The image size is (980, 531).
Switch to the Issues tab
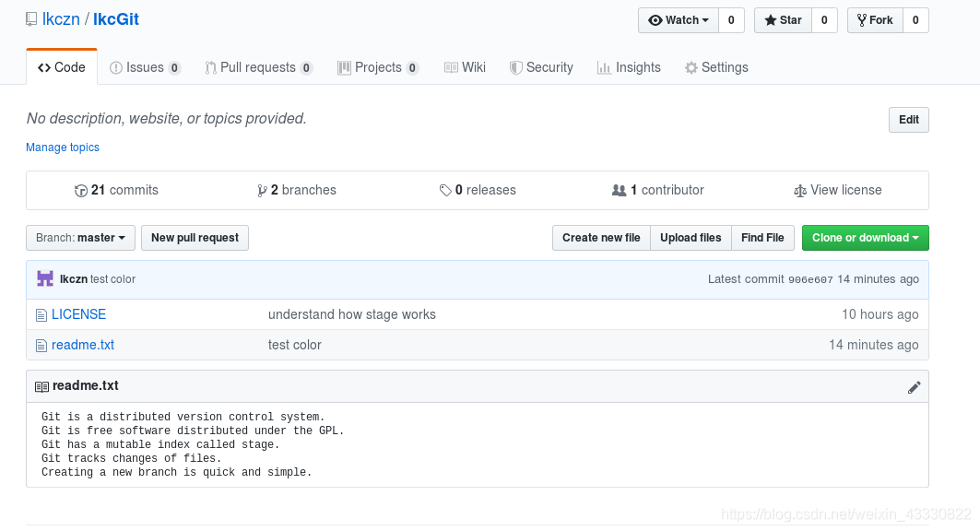click(x=145, y=67)
